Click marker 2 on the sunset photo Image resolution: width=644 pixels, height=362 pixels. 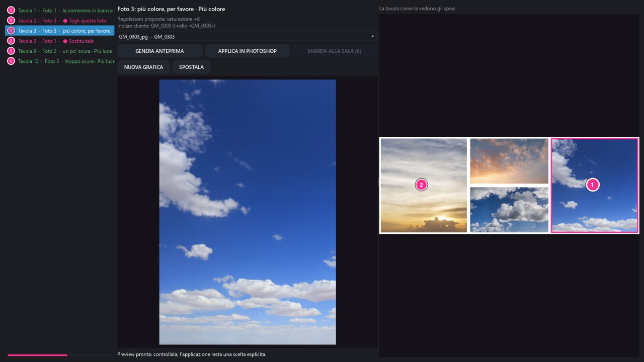click(x=422, y=185)
